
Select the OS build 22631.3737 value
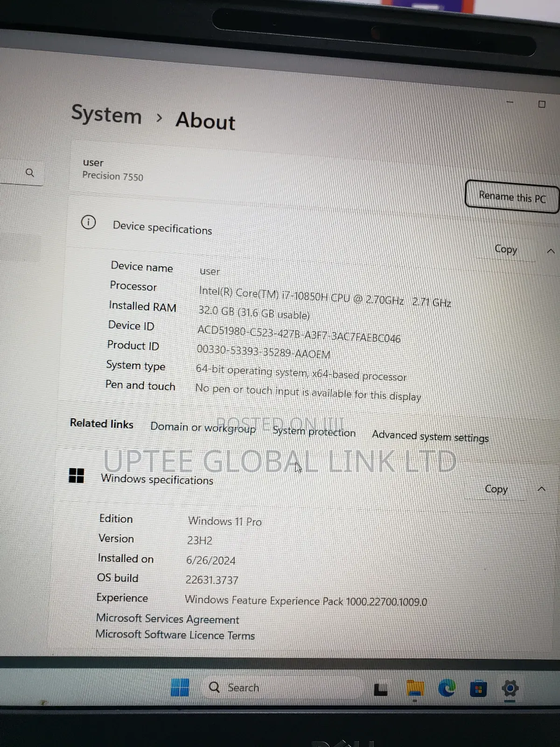[x=212, y=580]
